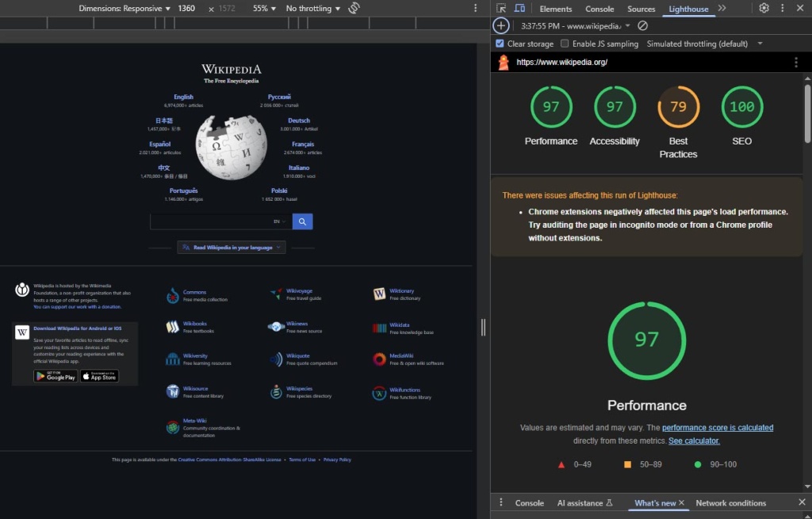The height and width of the screenshot is (519, 812).
Task: Open the Dimensions Responsive dropdown
Action: tap(124, 8)
